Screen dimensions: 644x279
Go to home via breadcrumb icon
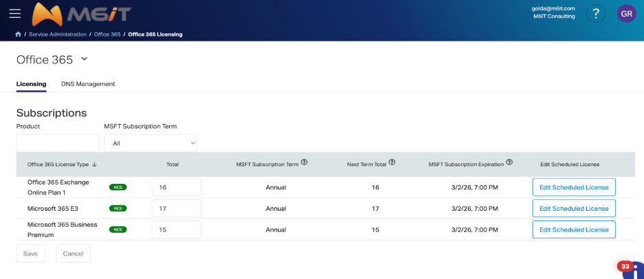click(18, 34)
